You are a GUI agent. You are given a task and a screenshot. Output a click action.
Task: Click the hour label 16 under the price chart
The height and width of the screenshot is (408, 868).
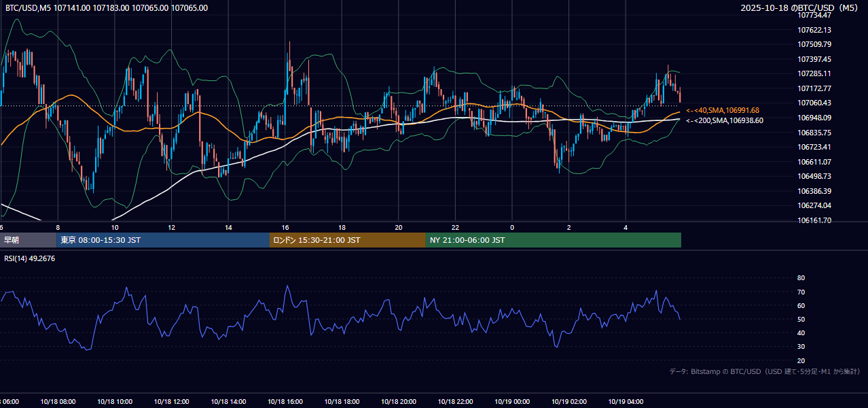[285, 228]
